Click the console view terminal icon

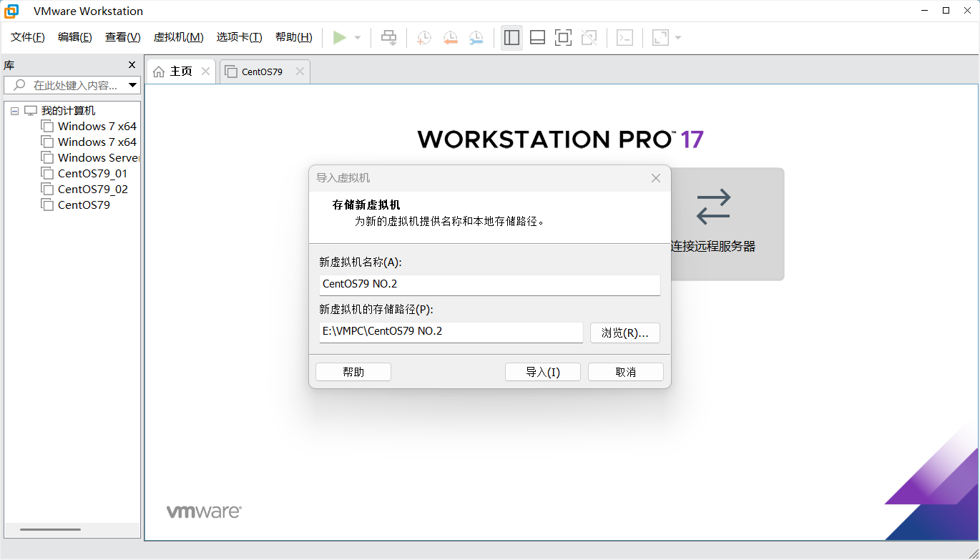(x=625, y=38)
